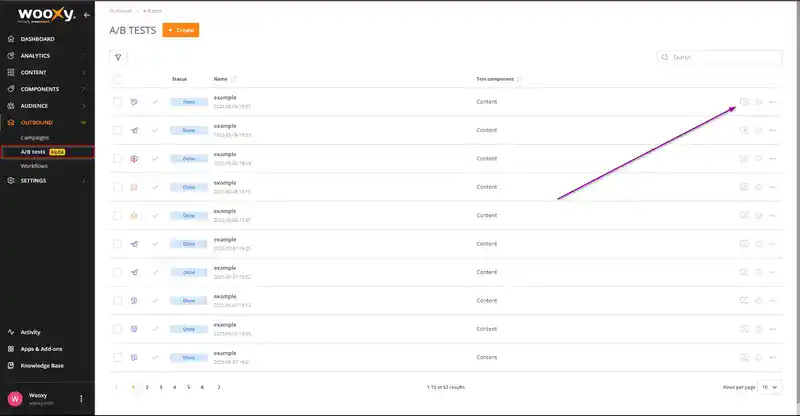
Task: Select the checkbox of the third example row
Action: [x=118, y=158]
